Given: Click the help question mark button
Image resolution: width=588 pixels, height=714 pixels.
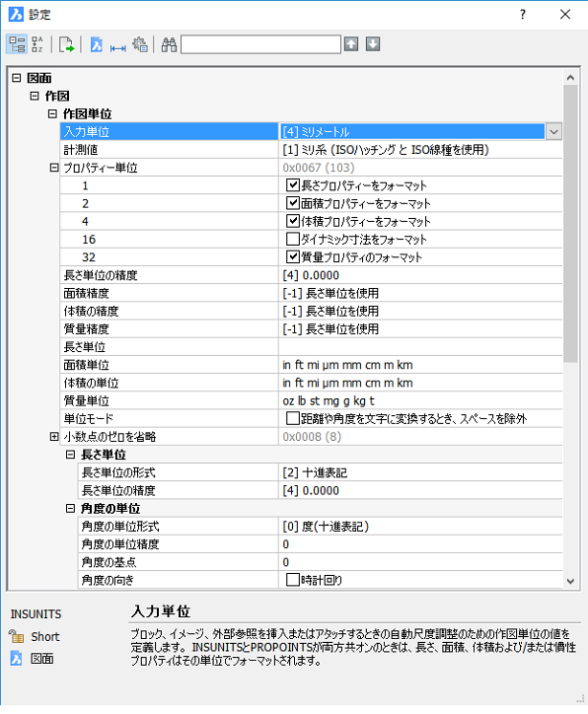Looking at the screenshot, I should click(x=523, y=15).
